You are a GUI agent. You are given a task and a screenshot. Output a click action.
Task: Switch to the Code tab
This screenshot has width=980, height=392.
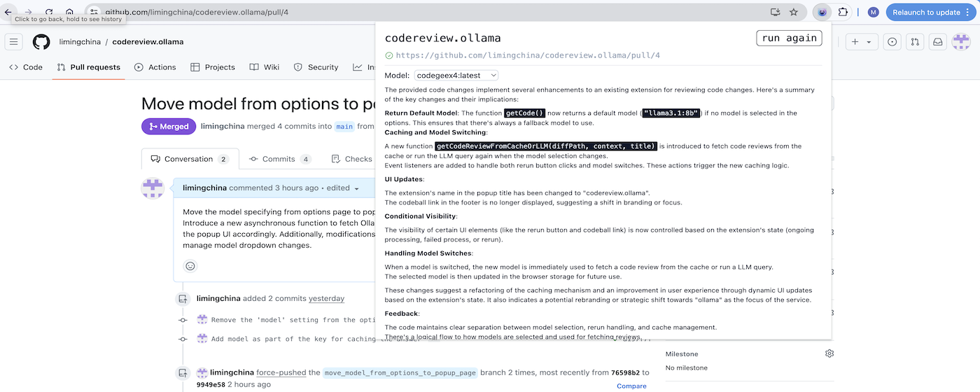pyautogui.click(x=26, y=67)
